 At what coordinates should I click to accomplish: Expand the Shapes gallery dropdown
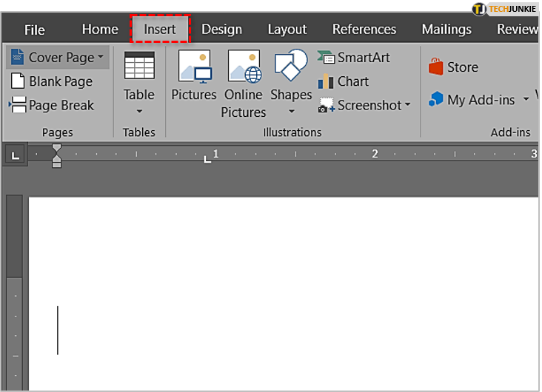click(x=291, y=111)
